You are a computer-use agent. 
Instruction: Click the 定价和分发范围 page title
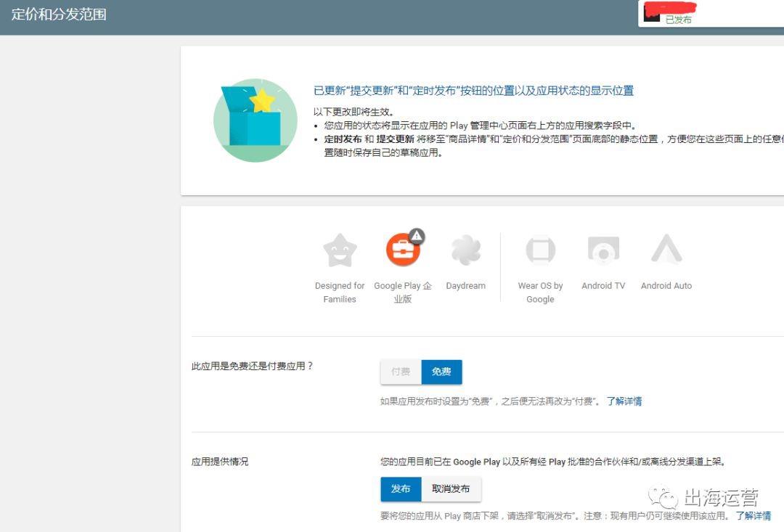pyautogui.click(x=59, y=15)
